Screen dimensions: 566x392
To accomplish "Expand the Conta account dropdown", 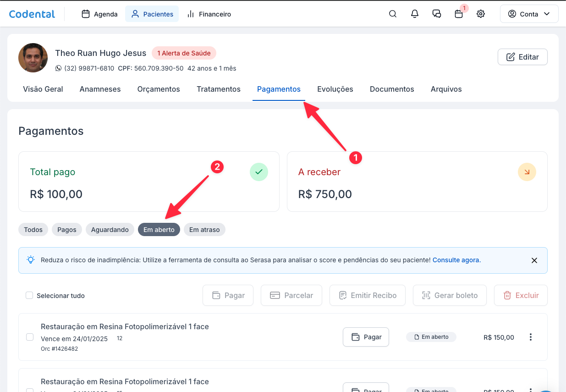I will (529, 14).
